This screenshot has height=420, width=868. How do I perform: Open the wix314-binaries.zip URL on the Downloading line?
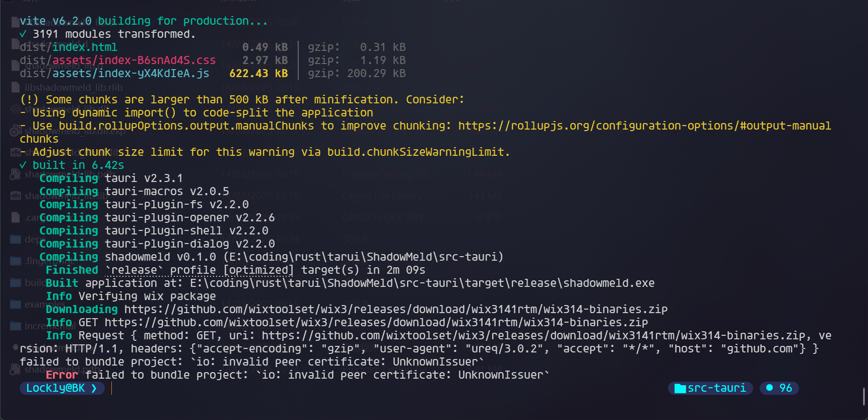point(395,309)
